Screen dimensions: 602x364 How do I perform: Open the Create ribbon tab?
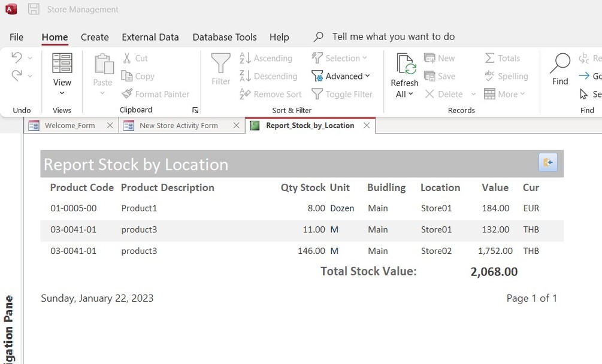(x=95, y=37)
